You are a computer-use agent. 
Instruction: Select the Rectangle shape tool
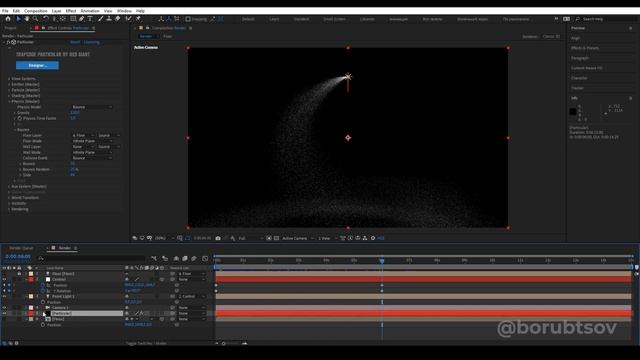click(73, 19)
